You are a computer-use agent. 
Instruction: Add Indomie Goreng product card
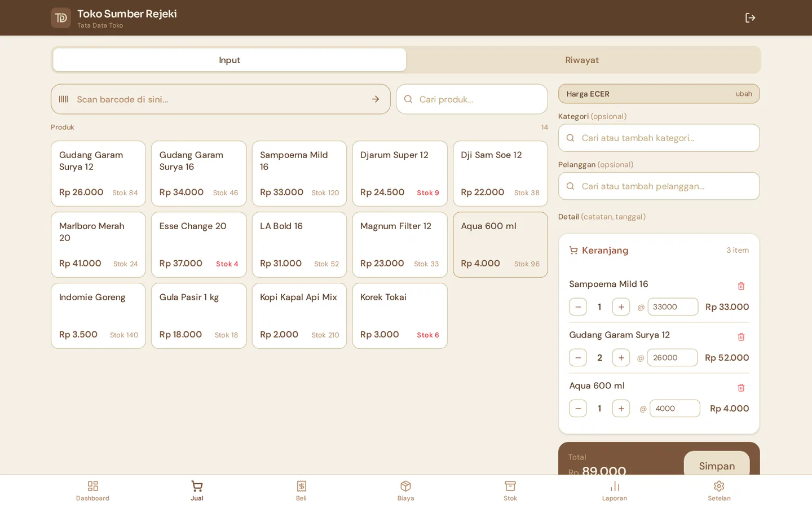point(98,316)
